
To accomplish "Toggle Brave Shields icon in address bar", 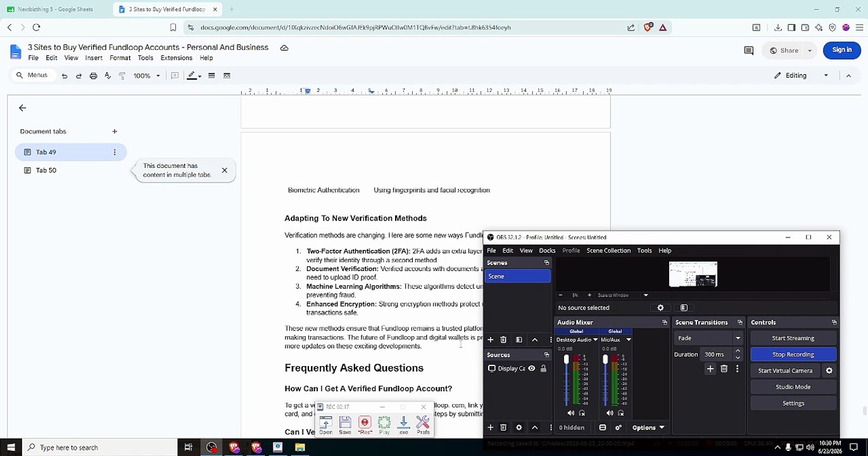I will (x=648, y=28).
